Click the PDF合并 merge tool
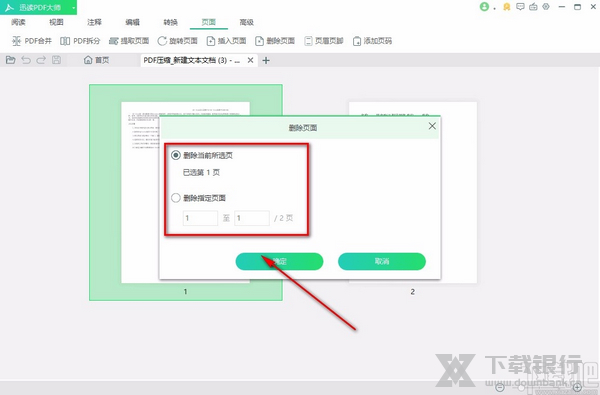 (x=32, y=41)
